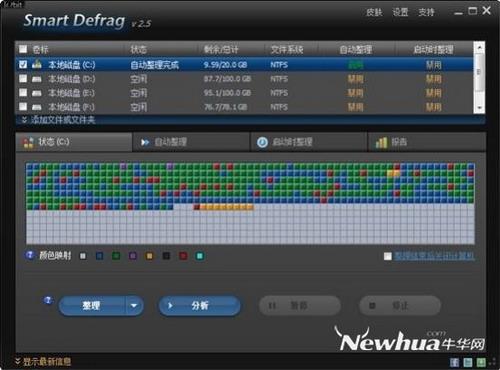Screen dimensions: 500x370
Task: Click the bar chart icon on the 报告 tab
Action: point(381,142)
